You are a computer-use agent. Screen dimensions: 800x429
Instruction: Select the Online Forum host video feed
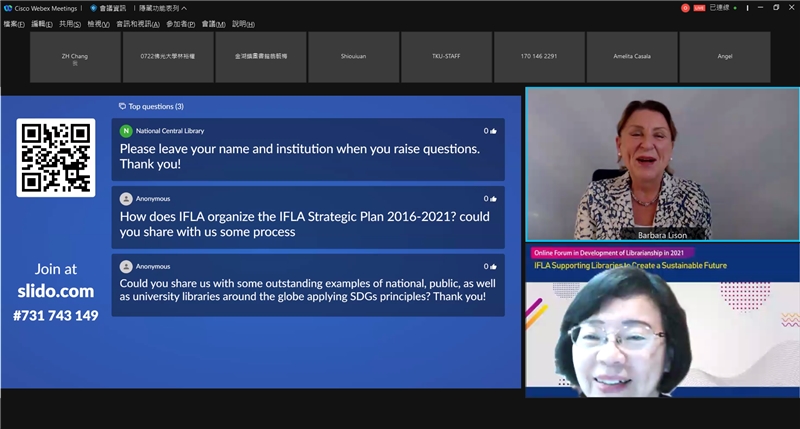(662, 320)
